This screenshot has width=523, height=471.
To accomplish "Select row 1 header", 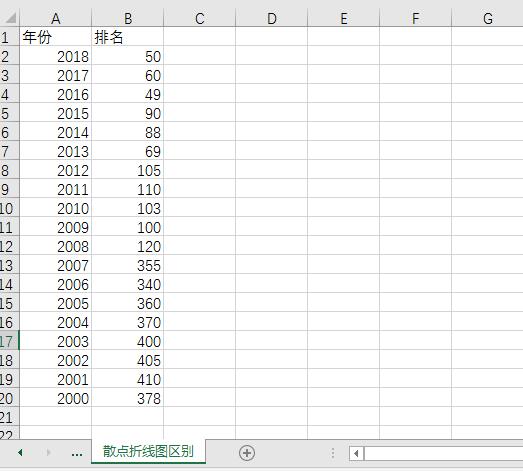I will [9, 36].
